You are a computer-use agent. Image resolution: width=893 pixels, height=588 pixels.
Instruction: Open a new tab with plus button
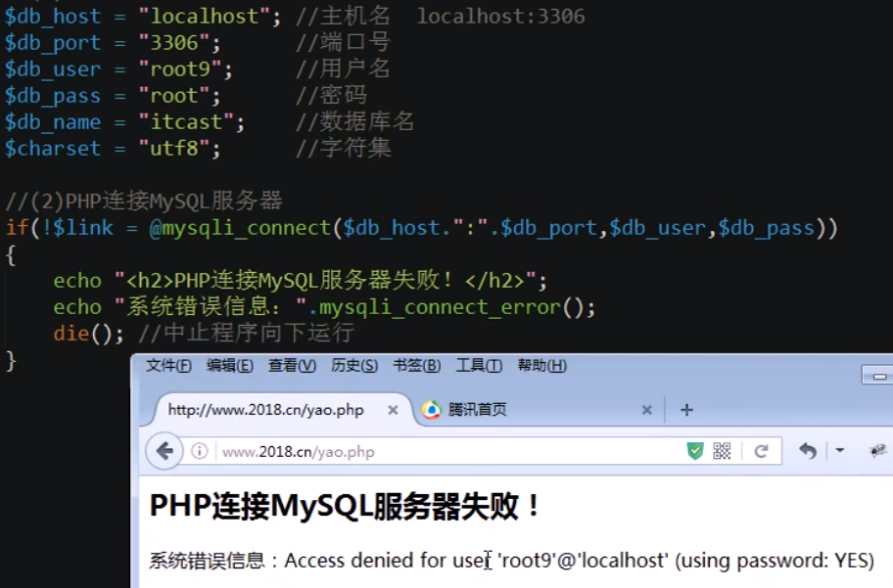click(686, 410)
